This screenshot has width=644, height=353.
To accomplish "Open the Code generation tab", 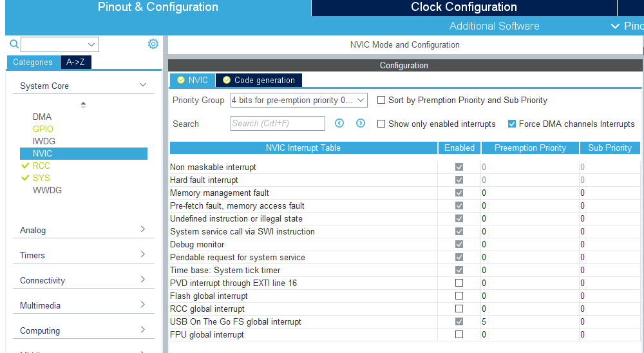I will pos(259,80).
